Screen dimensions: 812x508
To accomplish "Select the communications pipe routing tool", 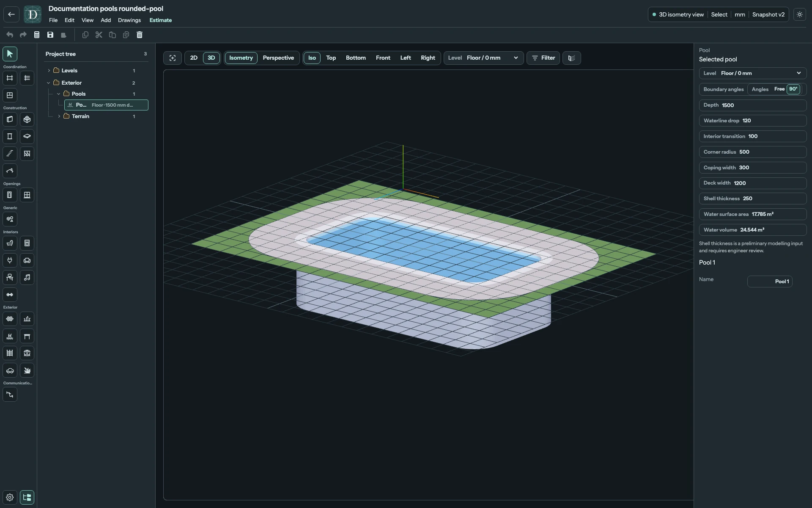I will click(10, 395).
